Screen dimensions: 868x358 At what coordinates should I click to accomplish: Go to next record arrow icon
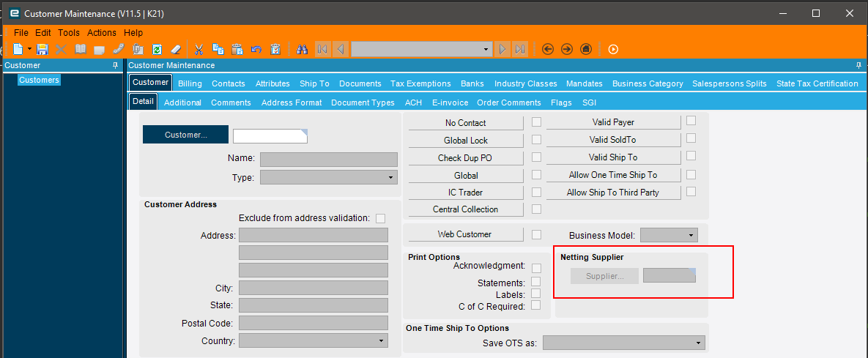[502, 49]
